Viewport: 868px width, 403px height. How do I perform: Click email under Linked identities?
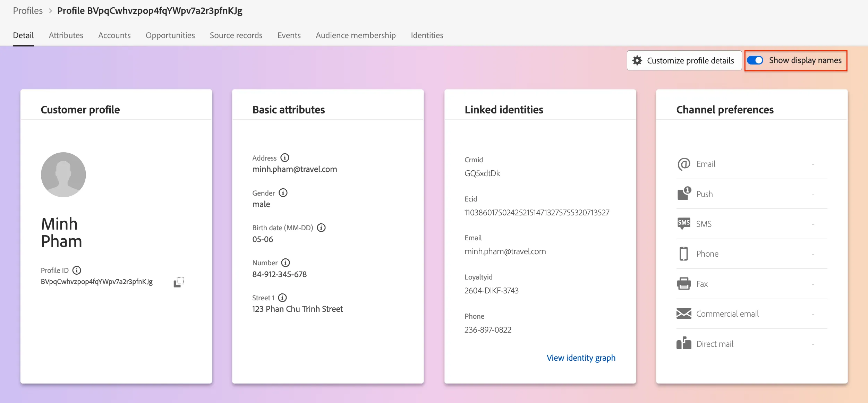505,251
